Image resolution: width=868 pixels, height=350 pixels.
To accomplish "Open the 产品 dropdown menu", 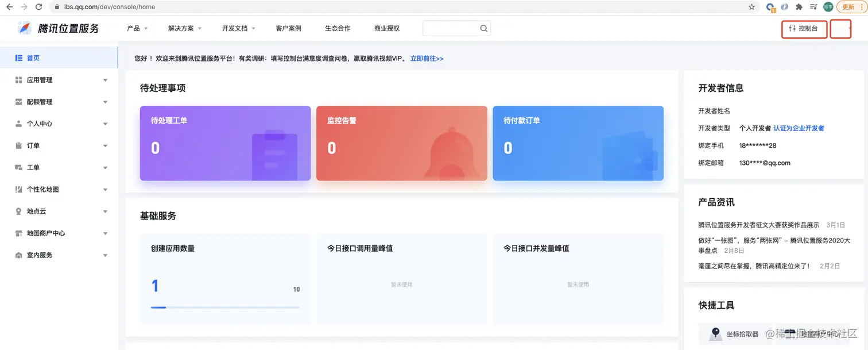I will (137, 28).
